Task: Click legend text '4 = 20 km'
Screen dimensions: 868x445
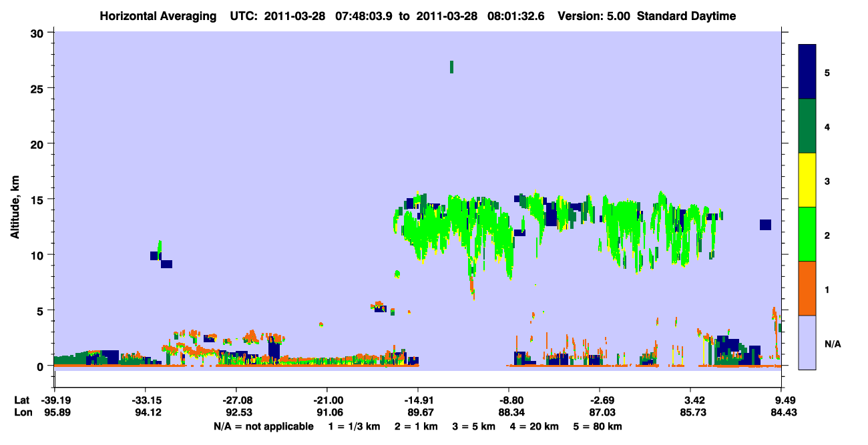Action: [534, 426]
